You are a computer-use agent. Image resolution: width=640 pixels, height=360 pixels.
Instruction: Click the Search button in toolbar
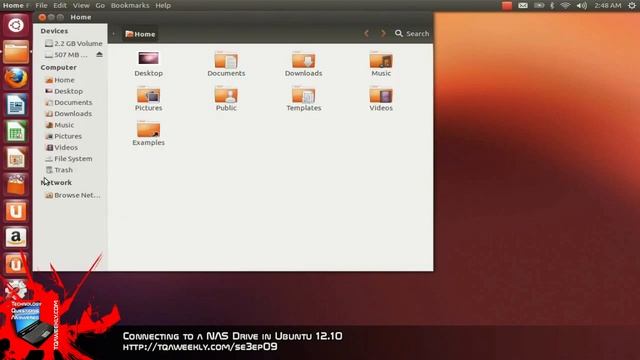(x=412, y=33)
